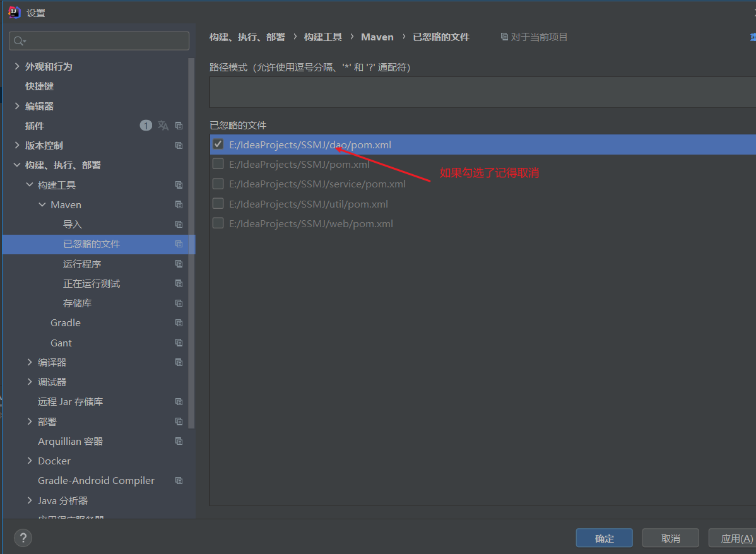Select 正在运行测试 under Maven
The height and width of the screenshot is (554, 756).
[92, 283]
